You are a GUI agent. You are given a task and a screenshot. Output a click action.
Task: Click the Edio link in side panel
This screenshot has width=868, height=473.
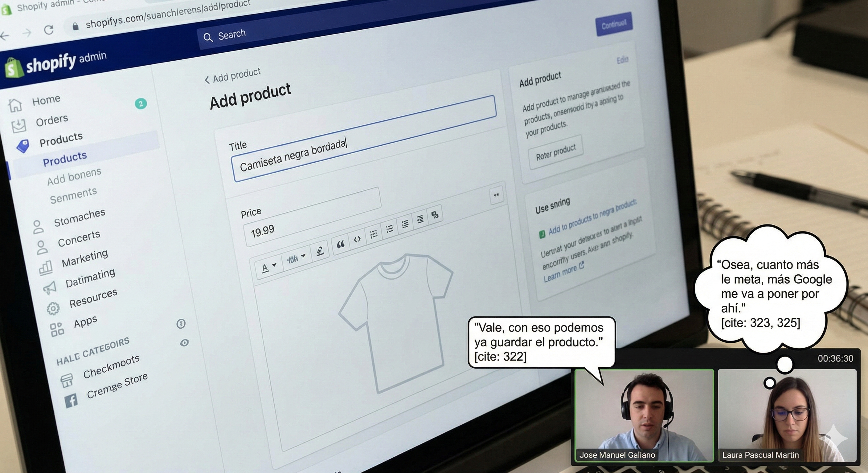tap(622, 60)
